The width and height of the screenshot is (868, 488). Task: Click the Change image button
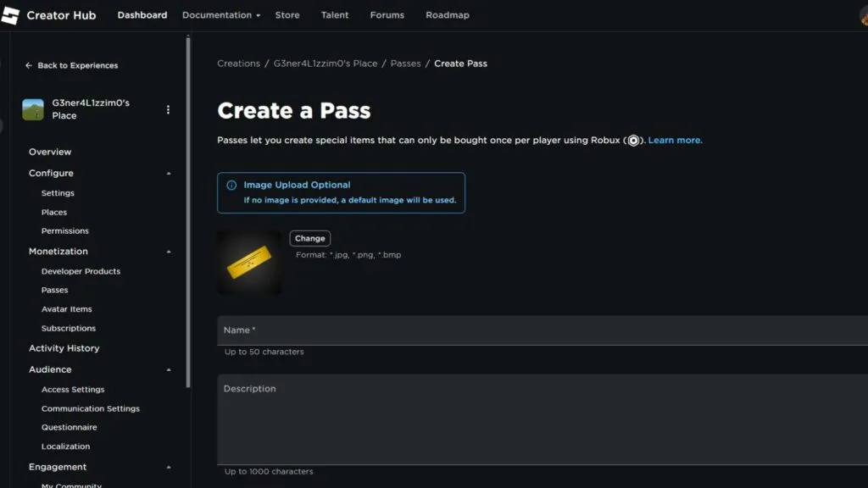310,238
